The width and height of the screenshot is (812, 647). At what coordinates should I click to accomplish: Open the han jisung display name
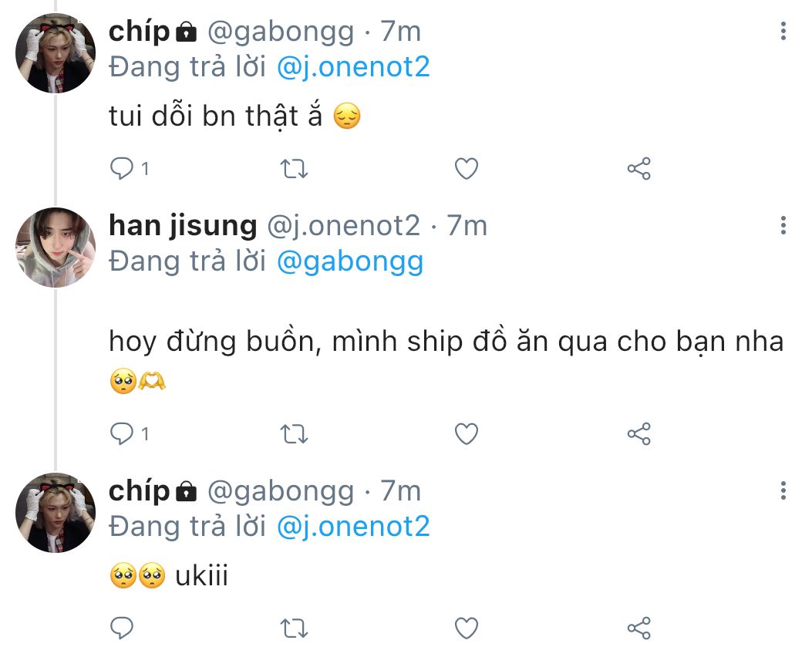pyautogui.click(x=183, y=226)
